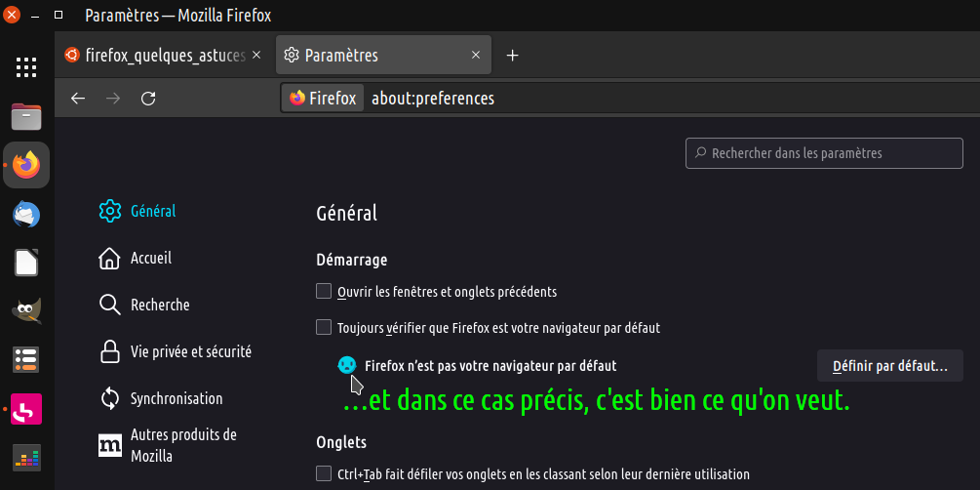Focus the Rechercher dans les paramètres field

824,153
